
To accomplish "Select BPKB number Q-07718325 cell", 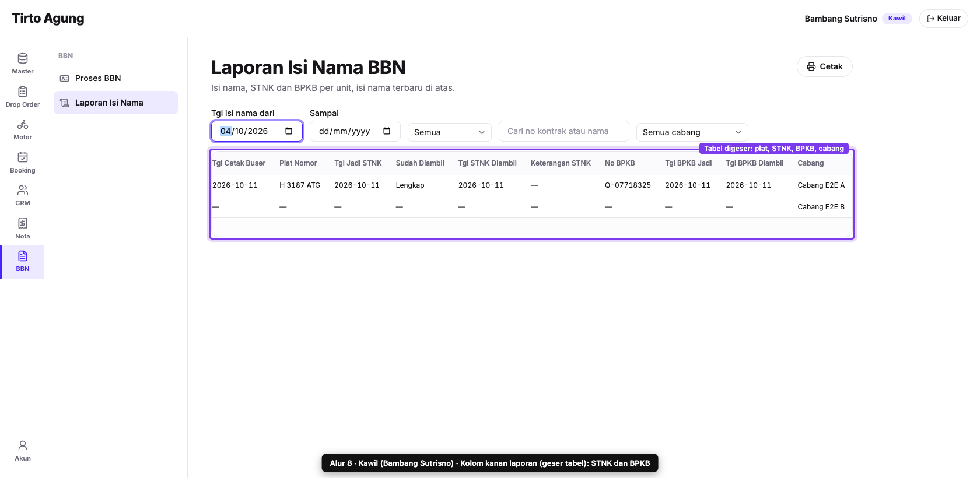I will click(x=628, y=185).
